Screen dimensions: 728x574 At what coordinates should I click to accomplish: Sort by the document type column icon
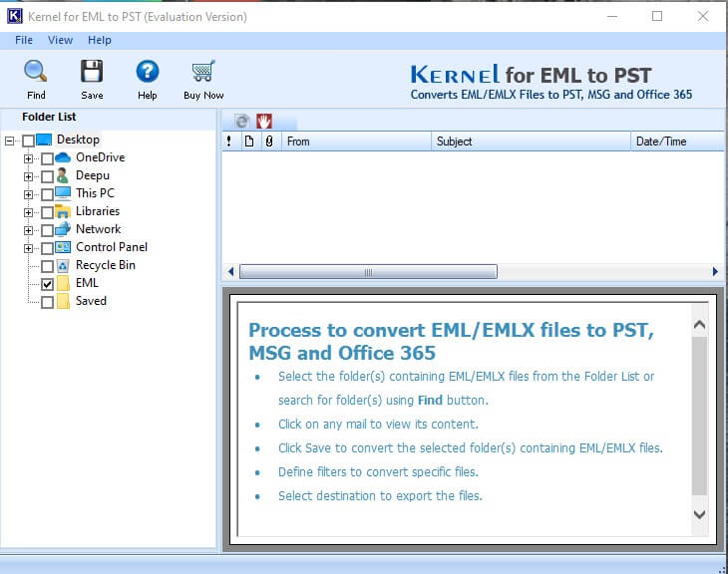click(x=249, y=142)
